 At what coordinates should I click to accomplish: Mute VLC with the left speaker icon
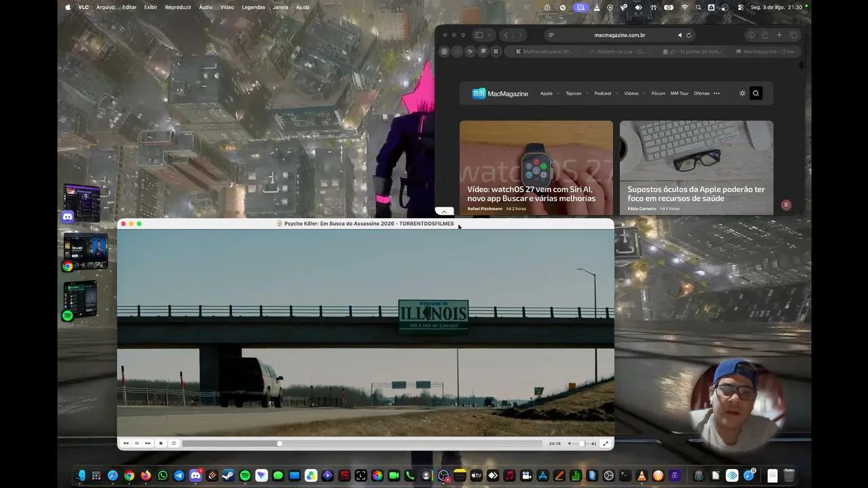coord(569,443)
